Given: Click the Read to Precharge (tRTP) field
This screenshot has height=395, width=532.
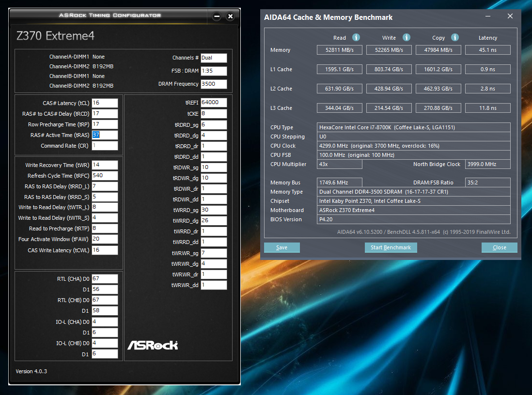Looking at the screenshot, I should tap(105, 228).
